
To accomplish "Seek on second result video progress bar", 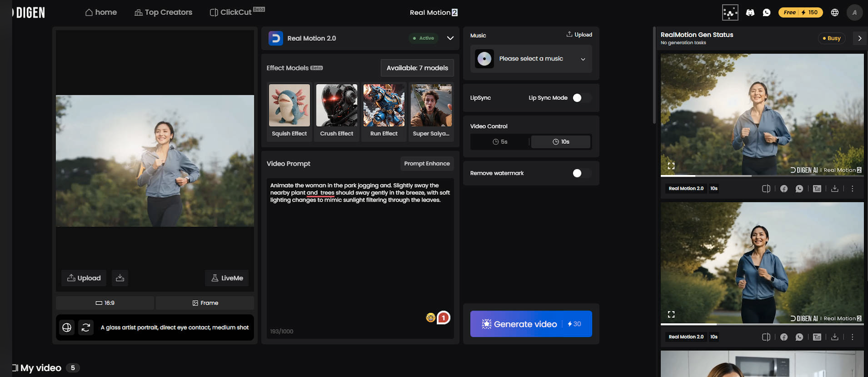I will 762,324.
